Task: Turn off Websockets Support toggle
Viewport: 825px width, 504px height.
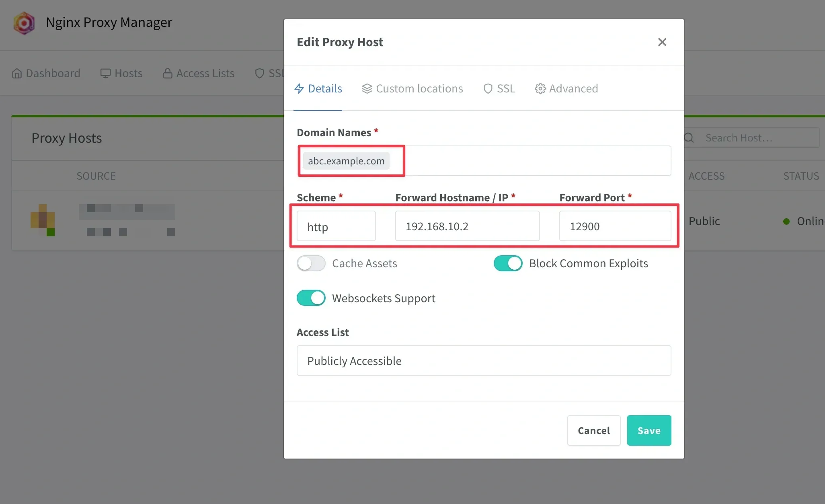Action: click(311, 298)
